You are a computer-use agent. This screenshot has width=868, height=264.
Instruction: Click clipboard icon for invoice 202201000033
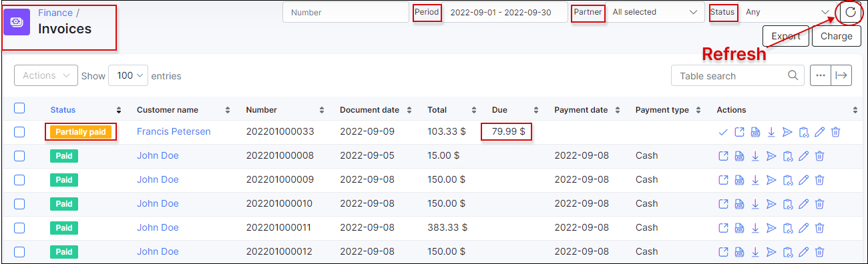pyautogui.click(x=804, y=132)
